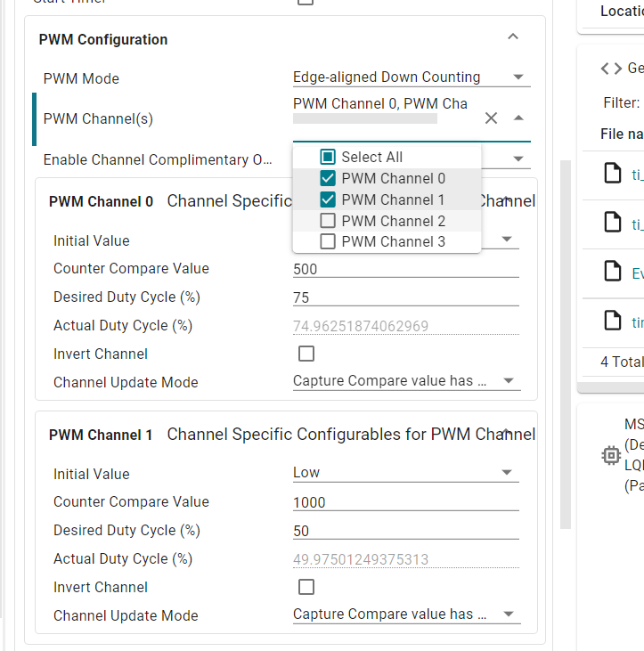This screenshot has width=644, height=651.
Task: Uncheck PWM Channel 0 option
Action: coord(328,178)
